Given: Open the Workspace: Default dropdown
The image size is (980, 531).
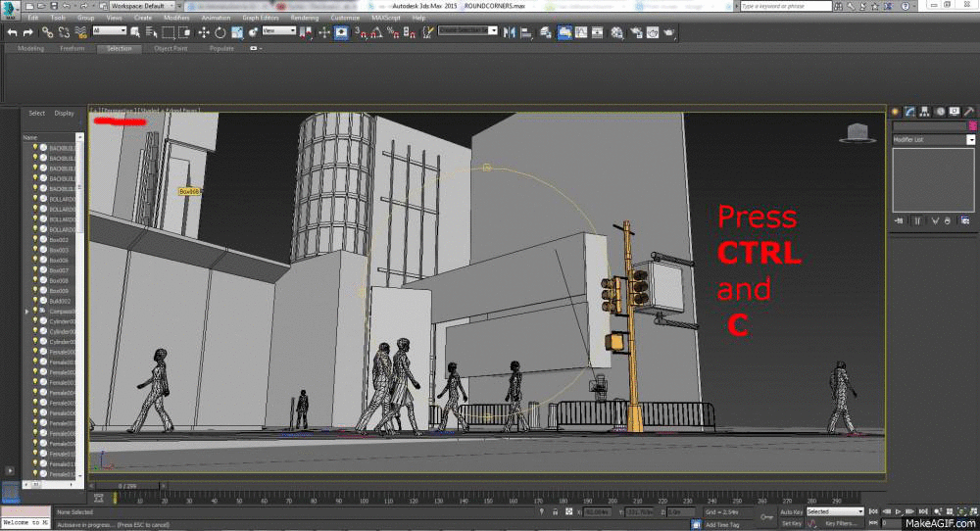Looking at the screenshot, I should (x=142, y=6).
